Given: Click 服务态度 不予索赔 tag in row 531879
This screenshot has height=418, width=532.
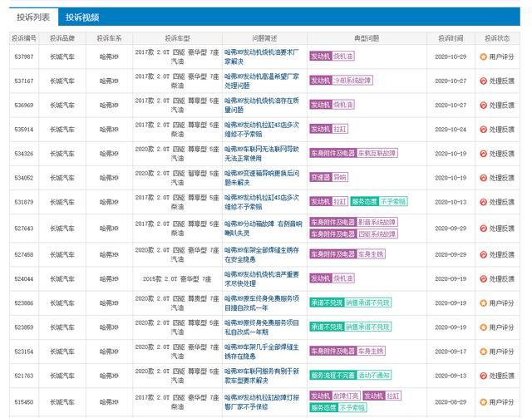Looking at the screenshot, I should (x=379, y=202).
